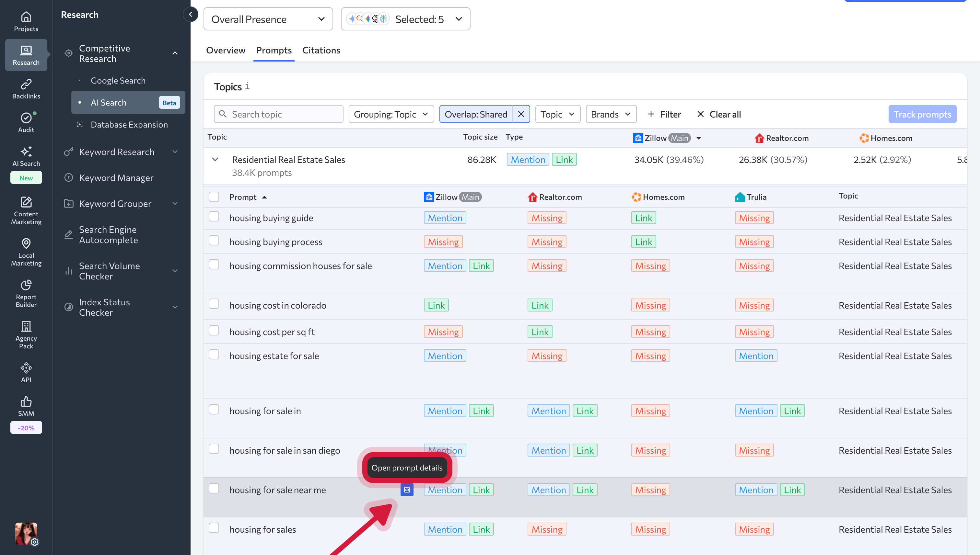Image resolution: width=980 pixels, height=555 pixels.
Task: Focus the Search topic input field
Action: click(278, 114)
